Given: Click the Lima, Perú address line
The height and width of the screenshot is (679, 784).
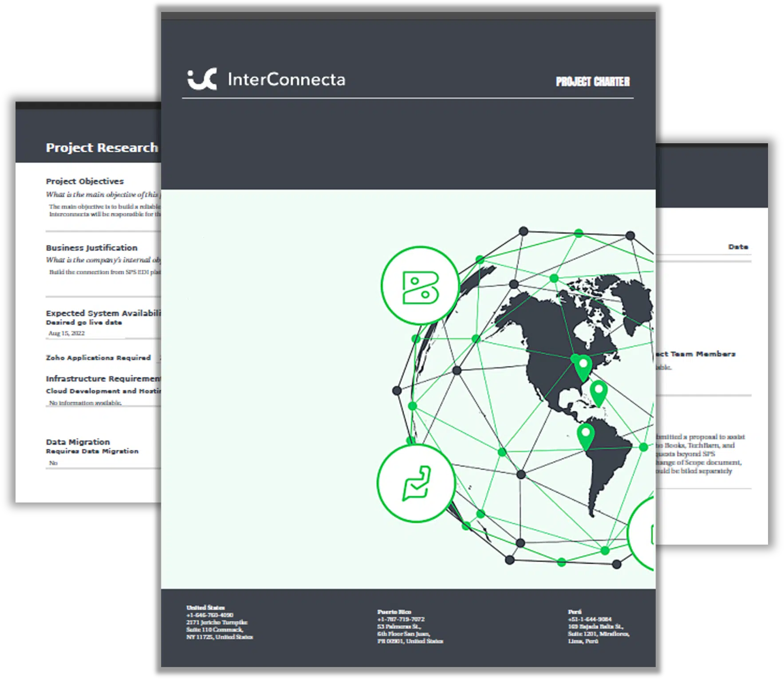Looking at the screenshot, I should click(x=583, y=641).
